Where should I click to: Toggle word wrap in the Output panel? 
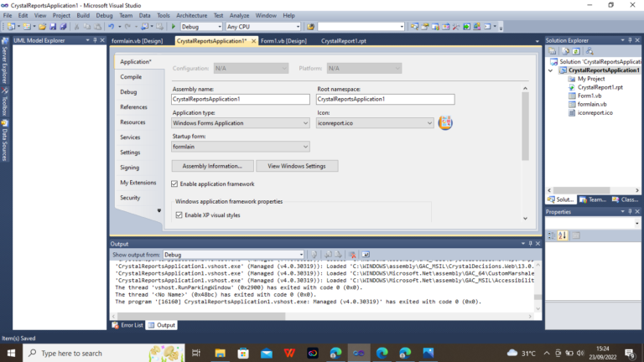click(x=366, y=255)
